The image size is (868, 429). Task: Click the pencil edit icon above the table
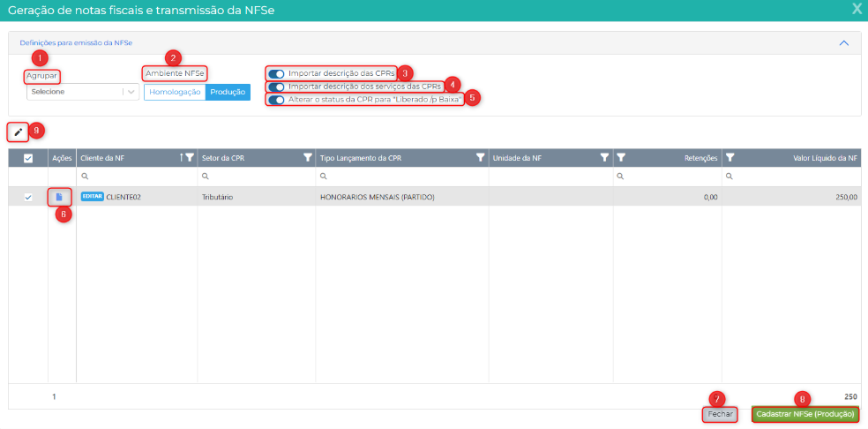point(19,132)
